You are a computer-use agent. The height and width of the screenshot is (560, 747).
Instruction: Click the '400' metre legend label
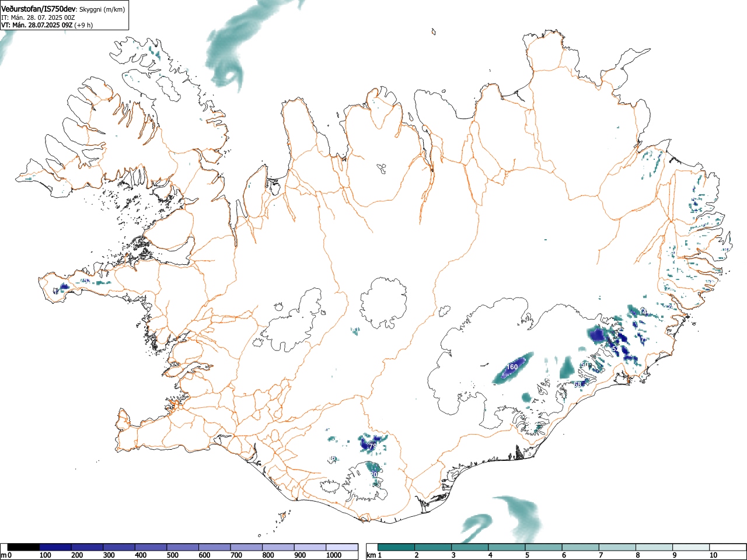(x=141, y=555)
